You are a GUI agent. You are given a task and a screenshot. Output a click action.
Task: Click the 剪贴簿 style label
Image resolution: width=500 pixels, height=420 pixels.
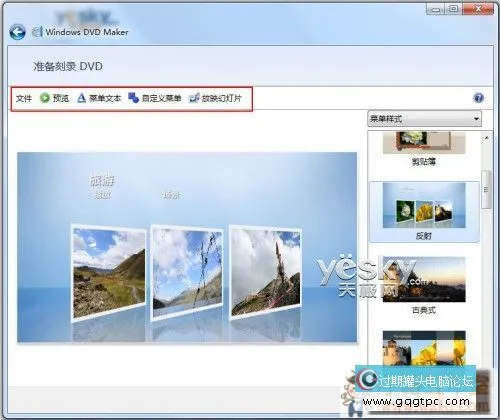424,162
